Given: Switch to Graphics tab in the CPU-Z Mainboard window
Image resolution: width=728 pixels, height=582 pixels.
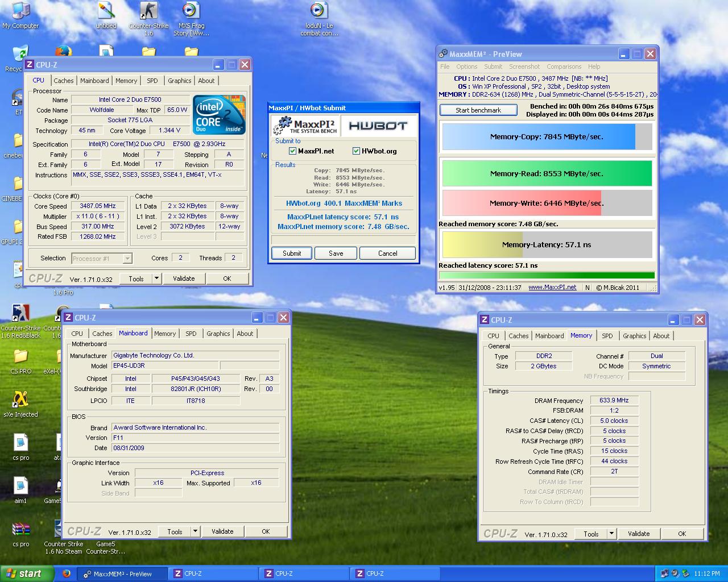Looking at the screenshot, I should pyautogui.click(x=218, y=334).
